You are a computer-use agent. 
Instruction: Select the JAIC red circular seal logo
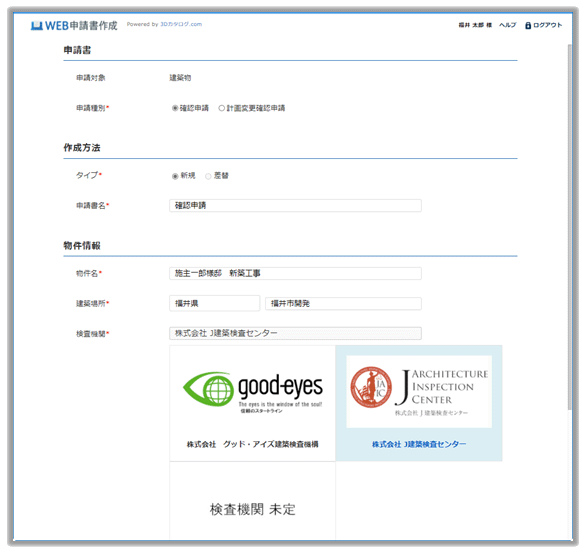coord(371,387)
